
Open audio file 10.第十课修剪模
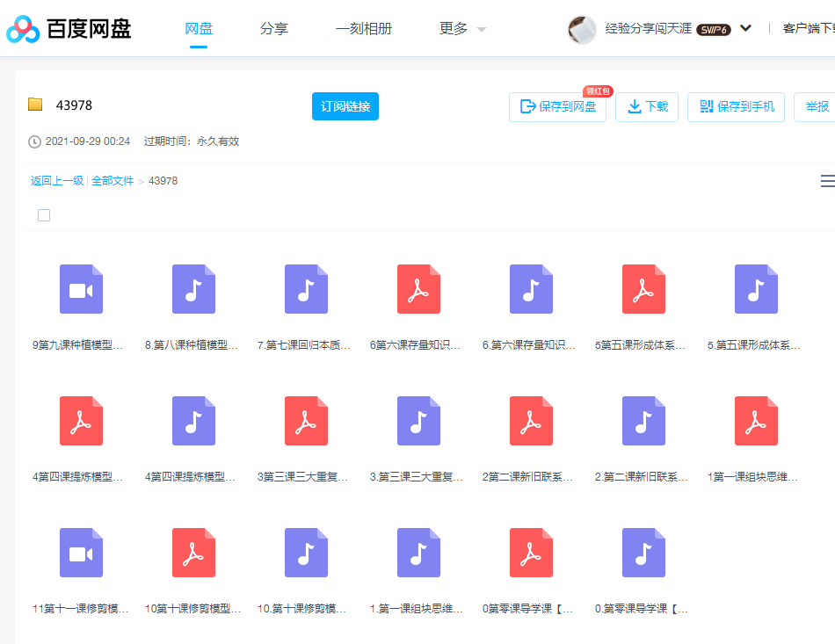click(306, 553)
